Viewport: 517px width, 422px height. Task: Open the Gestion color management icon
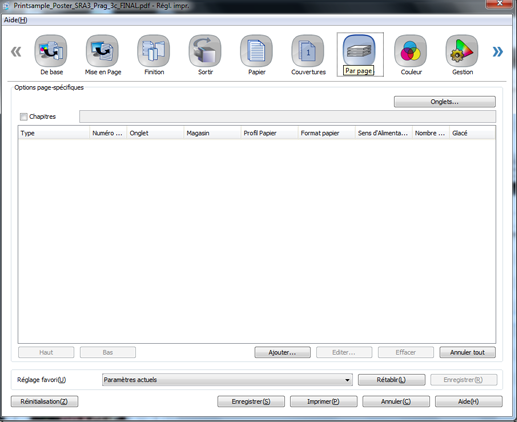[x=462, y=51]
